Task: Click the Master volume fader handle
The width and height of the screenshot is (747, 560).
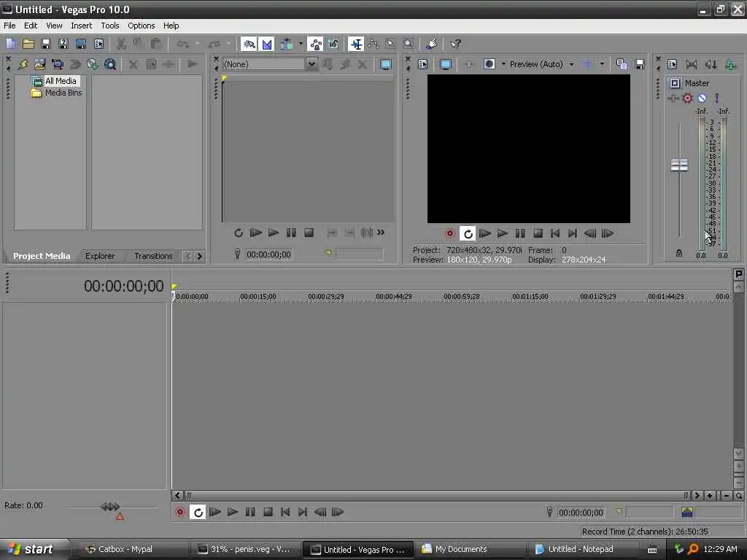Action: pos(679,166)
